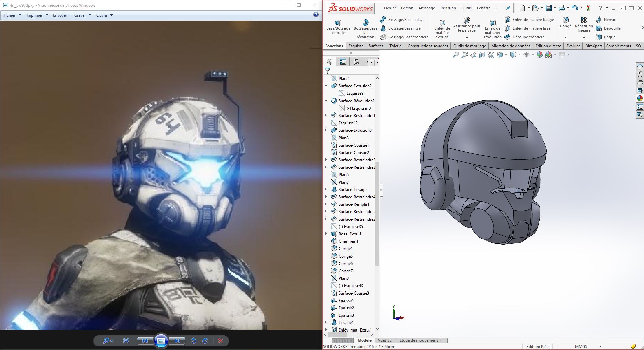This screenshot has width=644, height=350.
Task: Click the Zoom to Fit magnifier icon
Action: [456, 55]
